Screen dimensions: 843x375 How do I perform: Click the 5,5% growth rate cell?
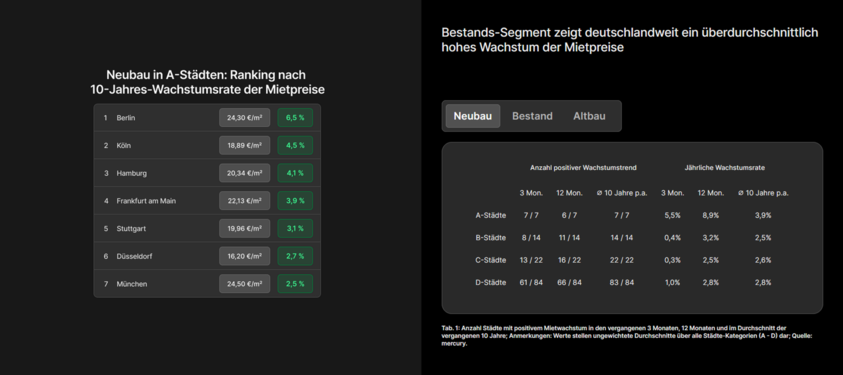coord(672,215)
